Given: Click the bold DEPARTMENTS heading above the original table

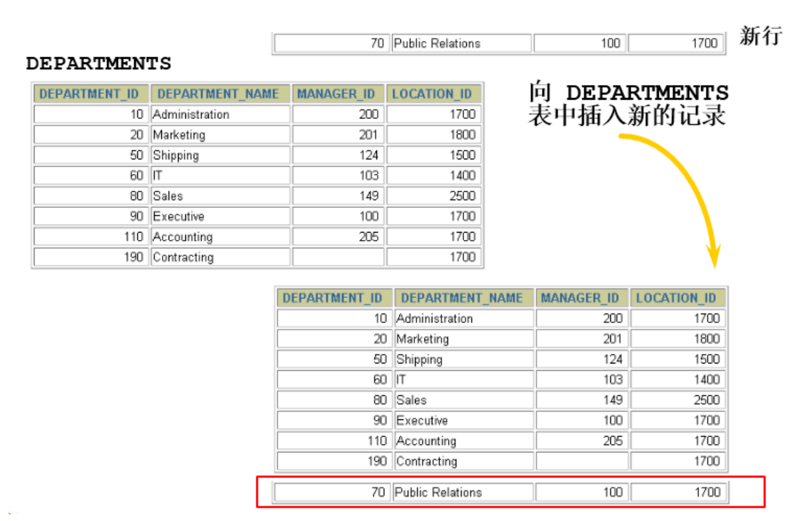Looking at the screenshot, I should tap(98, 64).
